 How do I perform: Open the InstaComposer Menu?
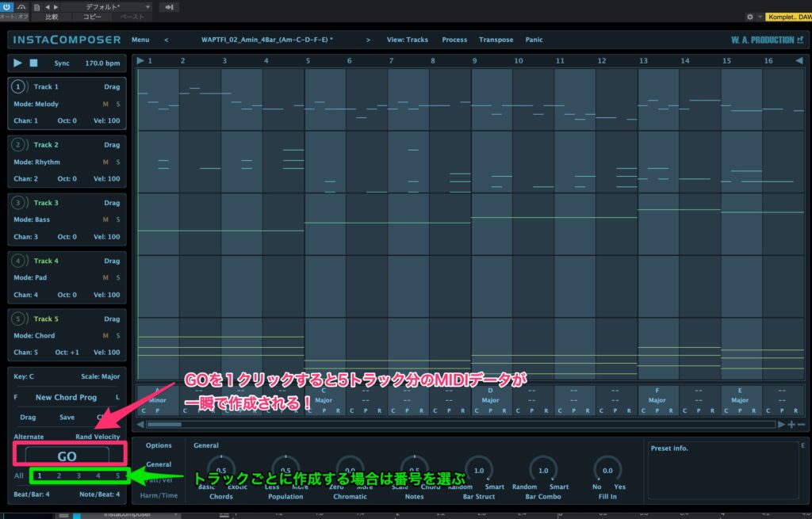(x=140, y=40)
